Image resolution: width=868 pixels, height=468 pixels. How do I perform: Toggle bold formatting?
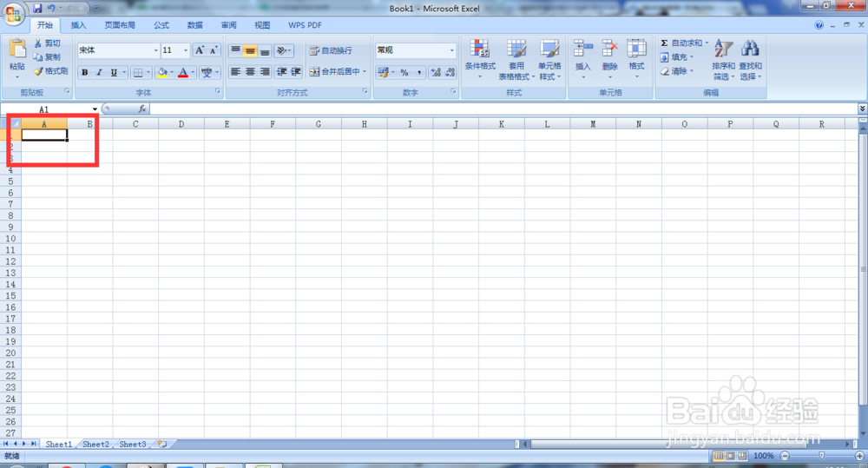click(x=85, y=72)
